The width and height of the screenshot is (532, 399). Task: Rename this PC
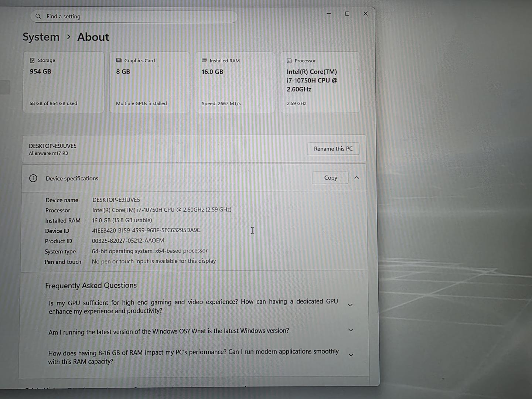pos(333,149)
